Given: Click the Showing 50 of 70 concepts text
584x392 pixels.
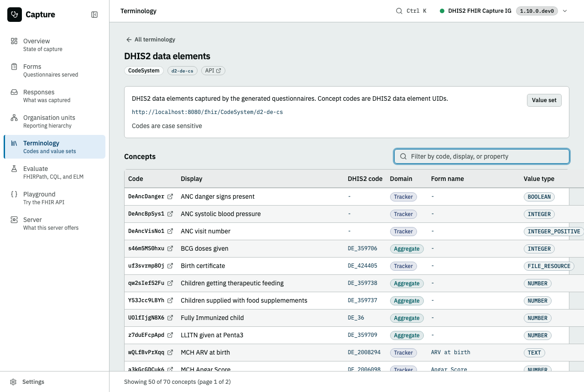Looking at the screenshot, I should click(x=177, y=382).
